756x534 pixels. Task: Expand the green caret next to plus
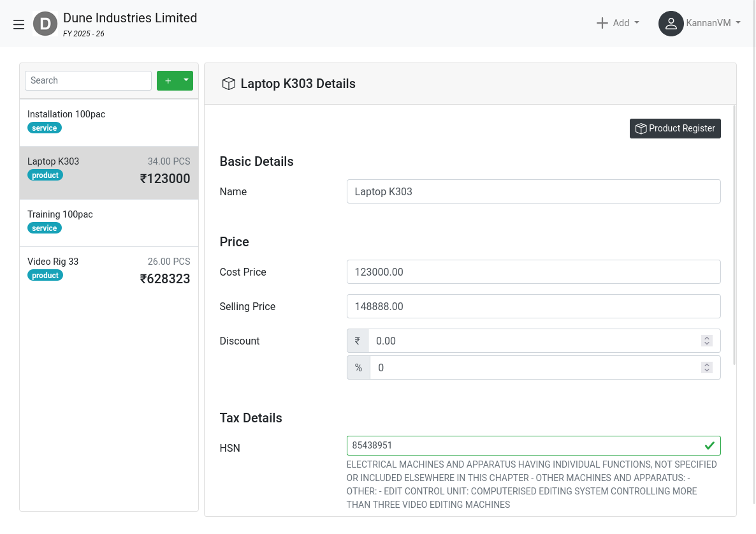click(x=186, y=80)
